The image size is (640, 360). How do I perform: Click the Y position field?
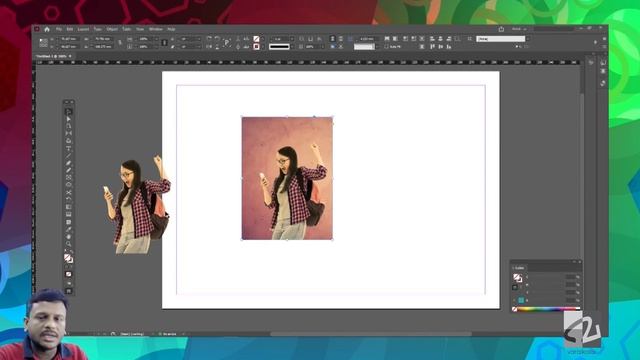[69, 47]
